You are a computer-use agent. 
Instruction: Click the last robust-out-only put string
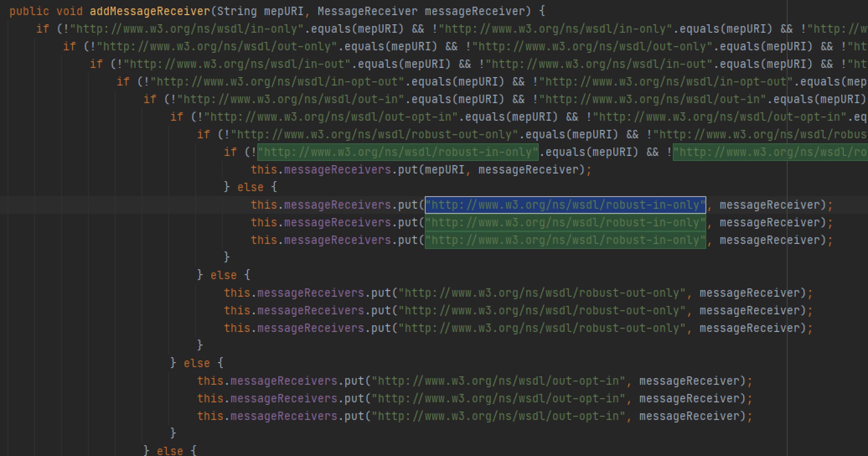542,328
